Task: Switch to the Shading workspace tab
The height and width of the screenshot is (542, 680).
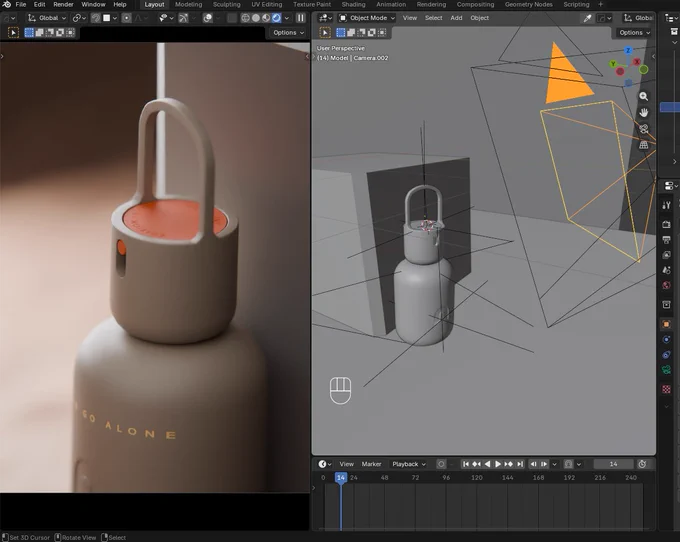Action: (353, 4)
